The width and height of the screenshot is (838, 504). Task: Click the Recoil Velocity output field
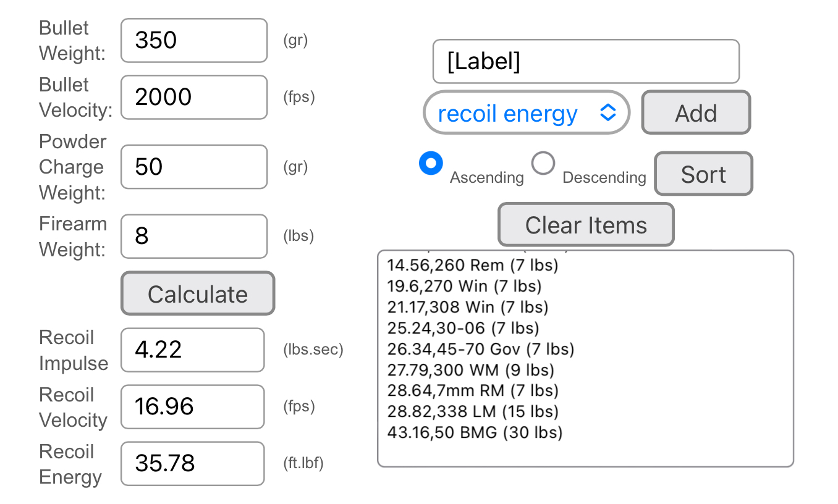(x=192, y=406)
